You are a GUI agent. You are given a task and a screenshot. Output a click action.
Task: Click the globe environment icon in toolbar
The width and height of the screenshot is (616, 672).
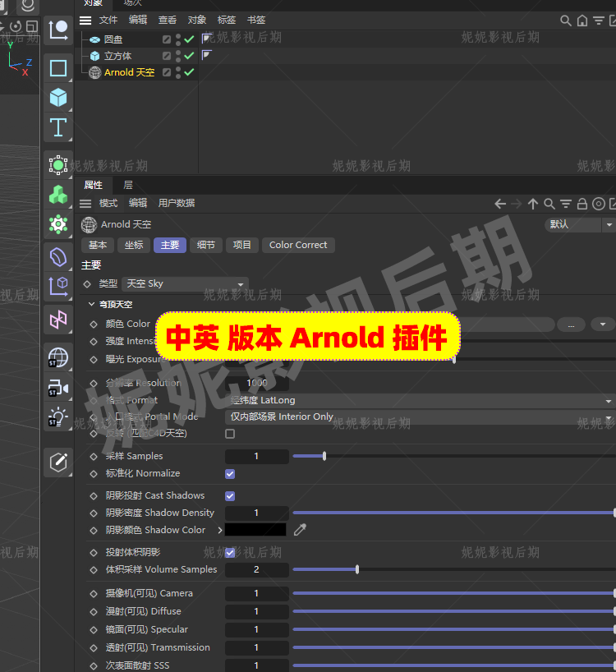[58, 357]
